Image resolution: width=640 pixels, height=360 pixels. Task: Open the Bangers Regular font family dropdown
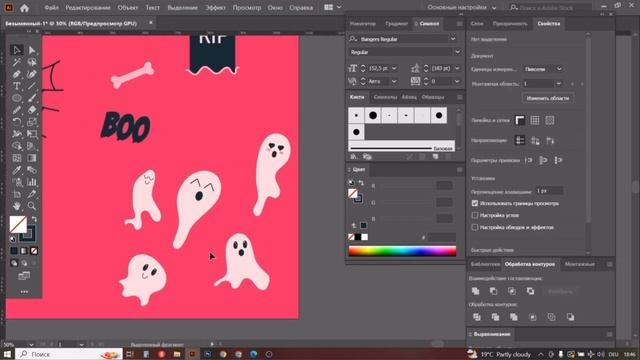click(x=453, y=39)
